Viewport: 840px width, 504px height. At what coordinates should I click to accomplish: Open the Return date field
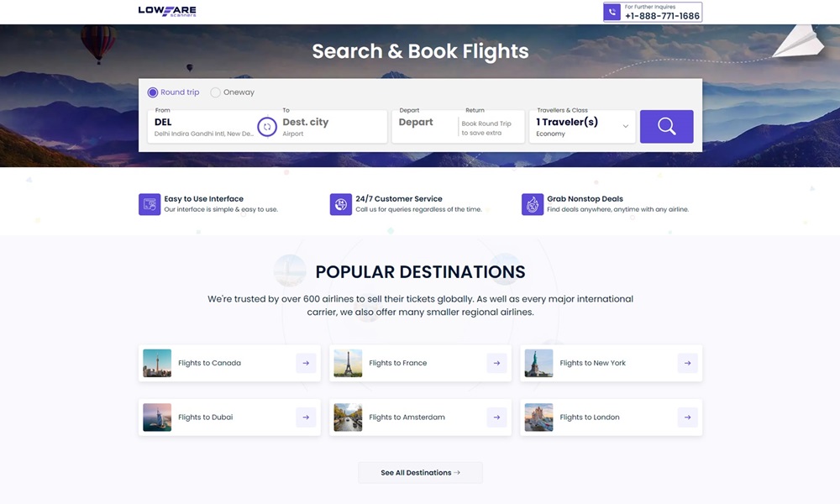click(491, 128)
